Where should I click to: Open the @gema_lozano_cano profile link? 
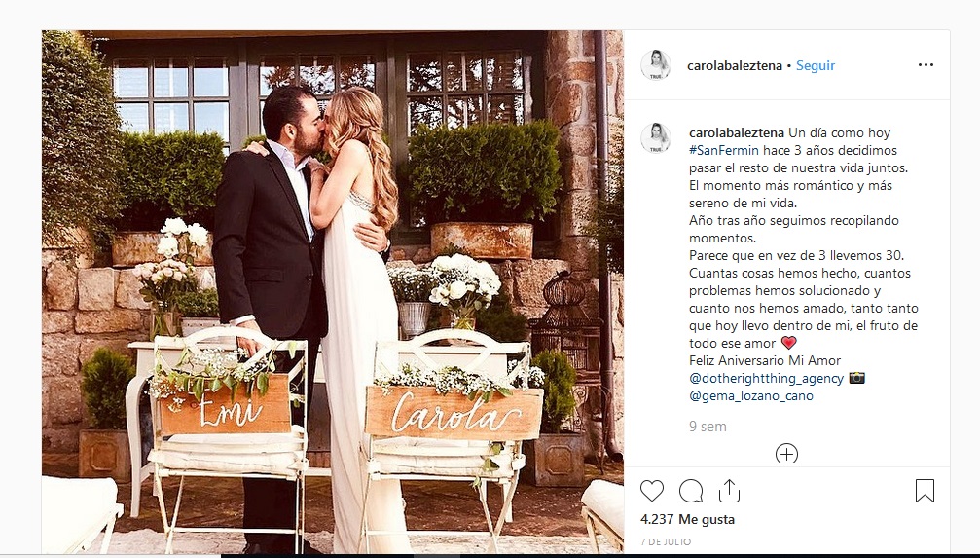point(751,395)
